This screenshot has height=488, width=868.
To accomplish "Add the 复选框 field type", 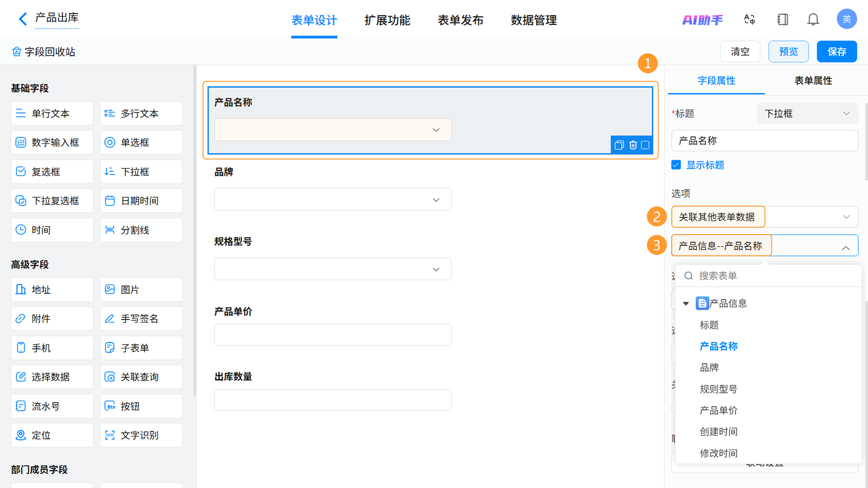I will click(52, 171).
